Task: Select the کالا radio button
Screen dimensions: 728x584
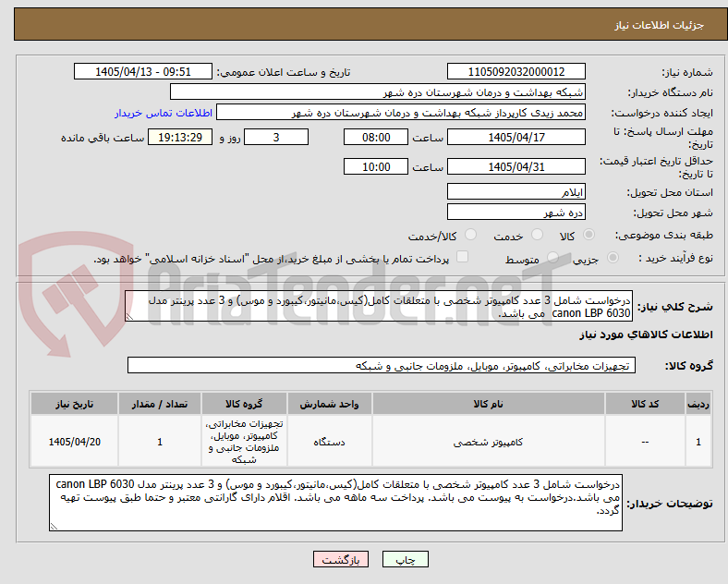Action: (x=588, y=235)
